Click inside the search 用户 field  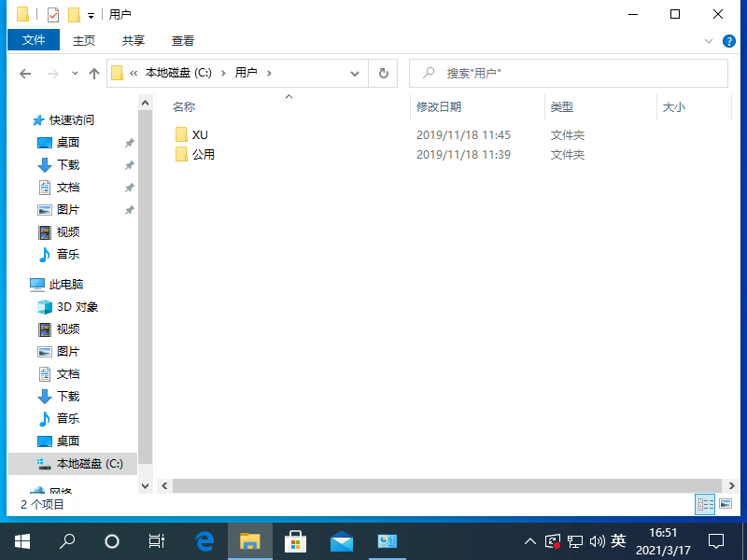point(568,74)
